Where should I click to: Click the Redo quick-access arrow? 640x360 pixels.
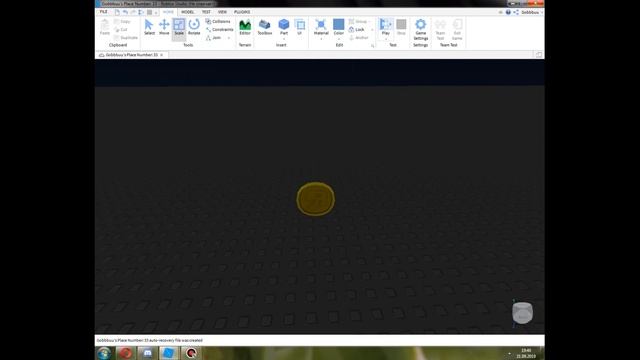[x=133, y=12]
